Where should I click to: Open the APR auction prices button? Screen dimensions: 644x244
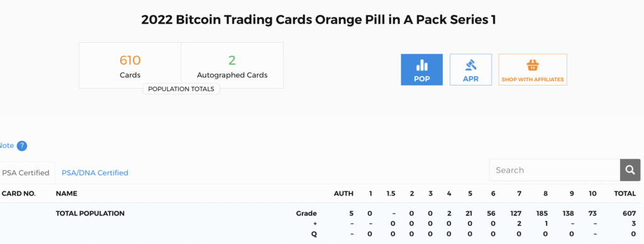pos(470,70)
